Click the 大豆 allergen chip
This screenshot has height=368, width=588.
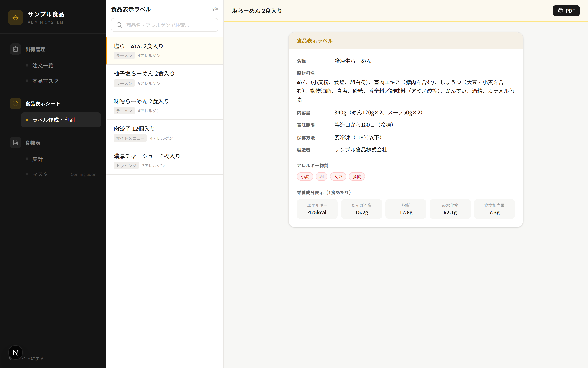click(338, 176)
